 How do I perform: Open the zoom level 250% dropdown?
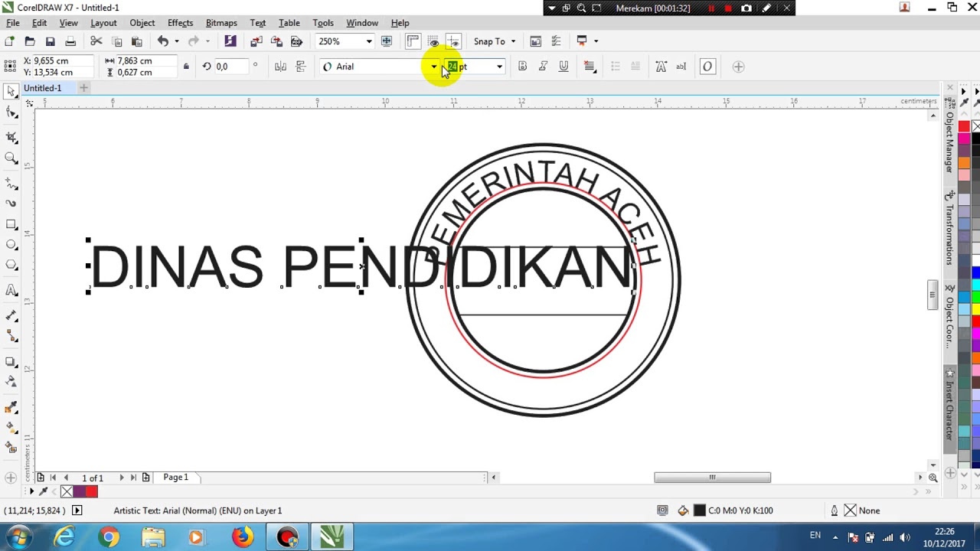(369, 41)
